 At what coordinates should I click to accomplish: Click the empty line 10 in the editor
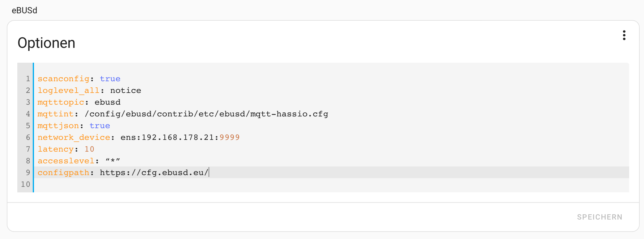[185, 184]
